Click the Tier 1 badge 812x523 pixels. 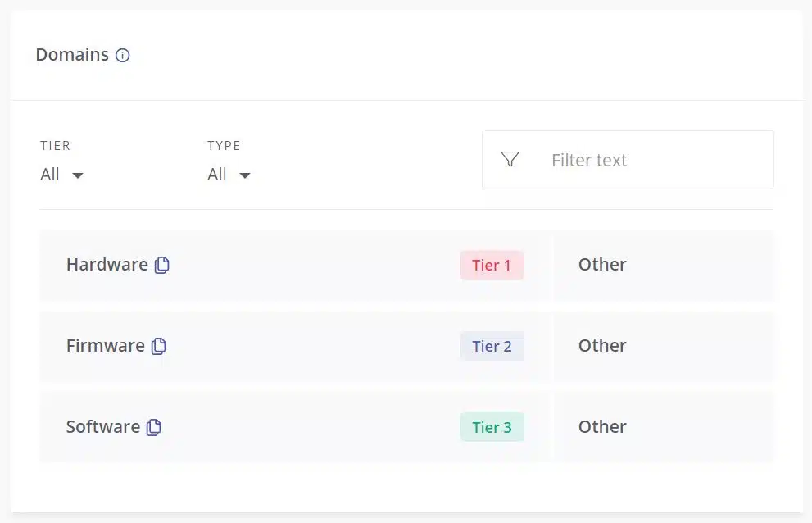point(492,265)
